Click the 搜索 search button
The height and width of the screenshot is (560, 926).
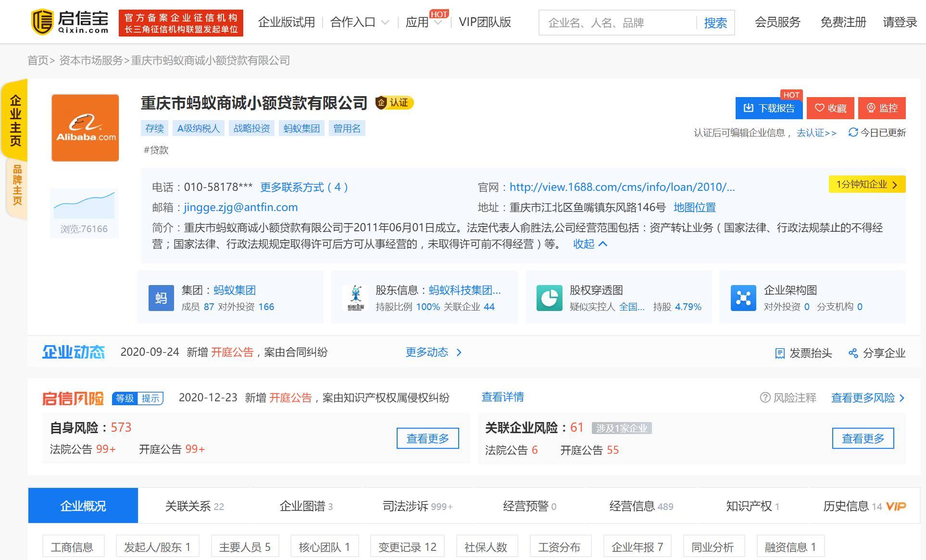click(x=715, y=23)
